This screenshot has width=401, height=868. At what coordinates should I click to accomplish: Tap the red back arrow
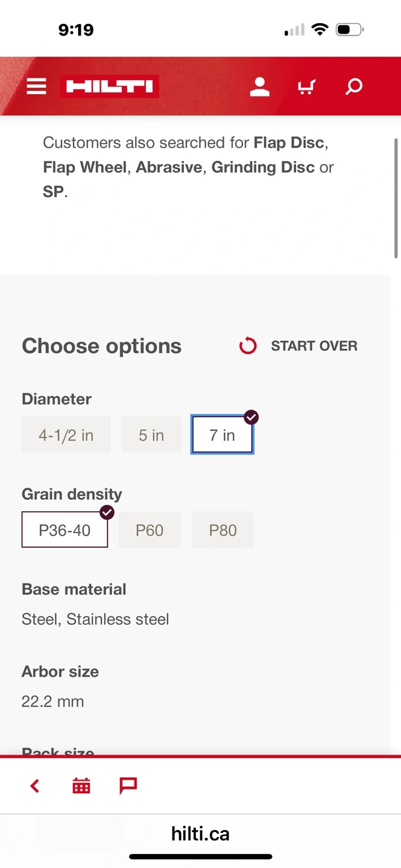pos(35,785)
